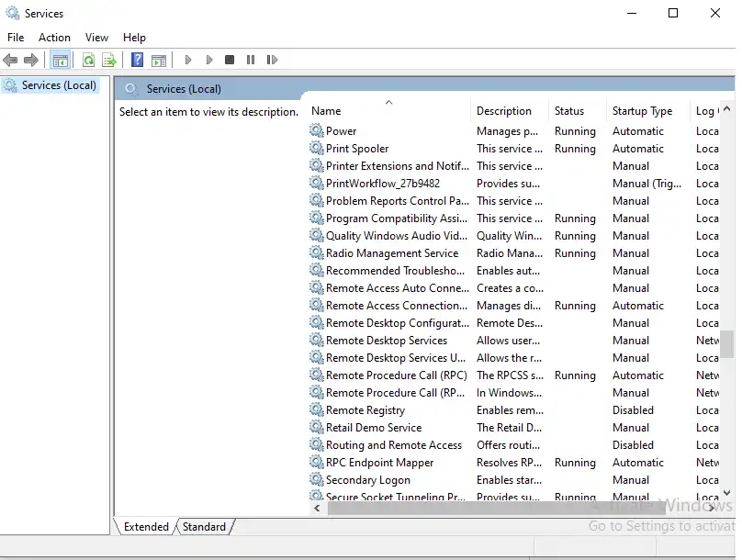Image resolution: width=742 pixels, height=560 pixels.
Task: Sort by the Log On As column header
Action: coord(705,111)
